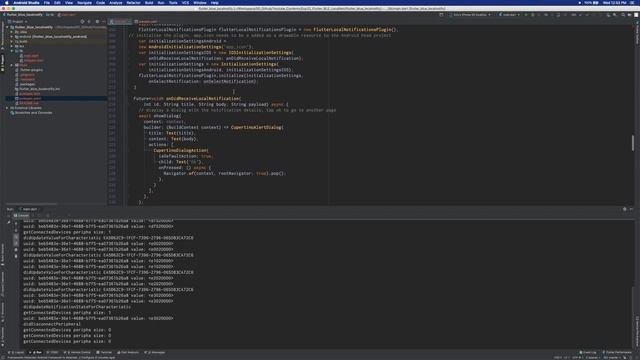Open the main.dart run configuration dropdown

pyautogui.click(x=509, y=15)
